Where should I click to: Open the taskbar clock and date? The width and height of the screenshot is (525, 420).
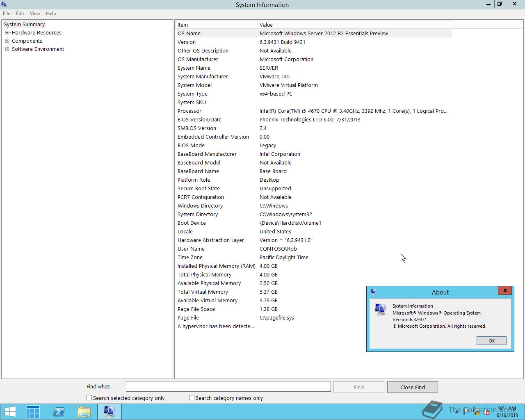[x=507, y=412]
